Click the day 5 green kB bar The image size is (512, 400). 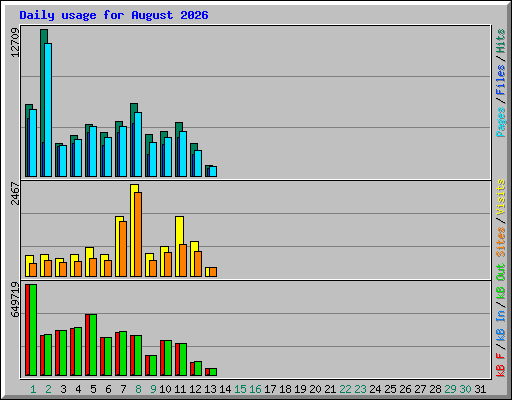click(x=93, y=345)
